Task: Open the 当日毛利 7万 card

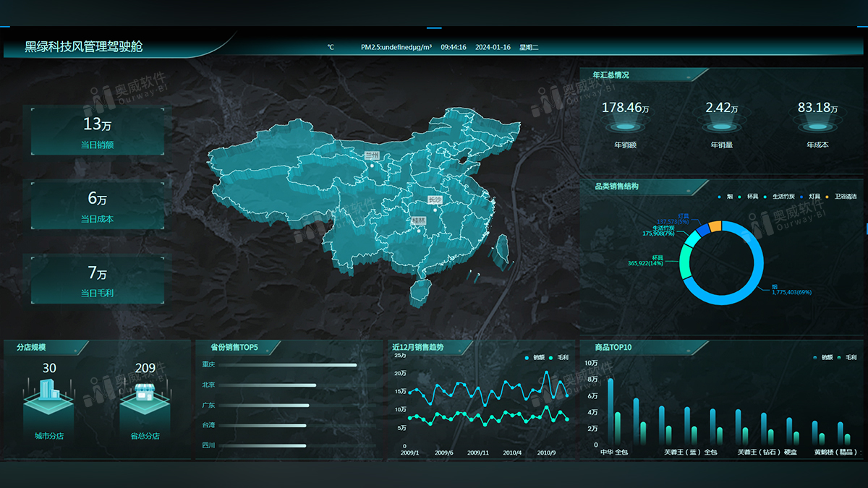Action: tap(98, 280)
